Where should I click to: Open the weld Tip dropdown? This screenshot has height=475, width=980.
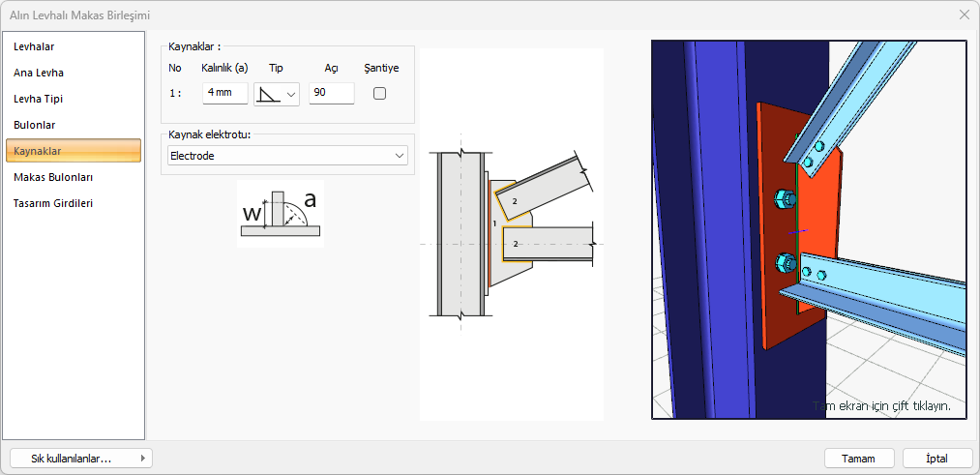click(x=277, y=94)
